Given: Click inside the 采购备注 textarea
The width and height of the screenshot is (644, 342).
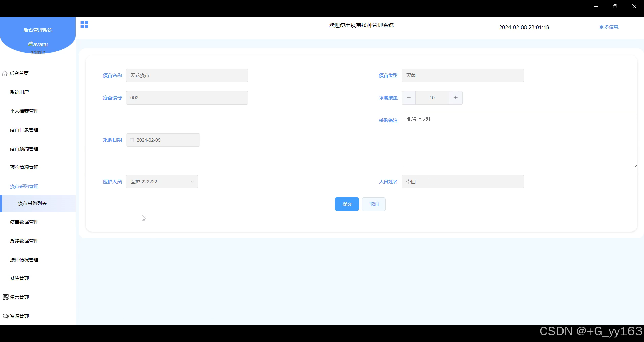Looking at the screenshot, I should 520,140.
